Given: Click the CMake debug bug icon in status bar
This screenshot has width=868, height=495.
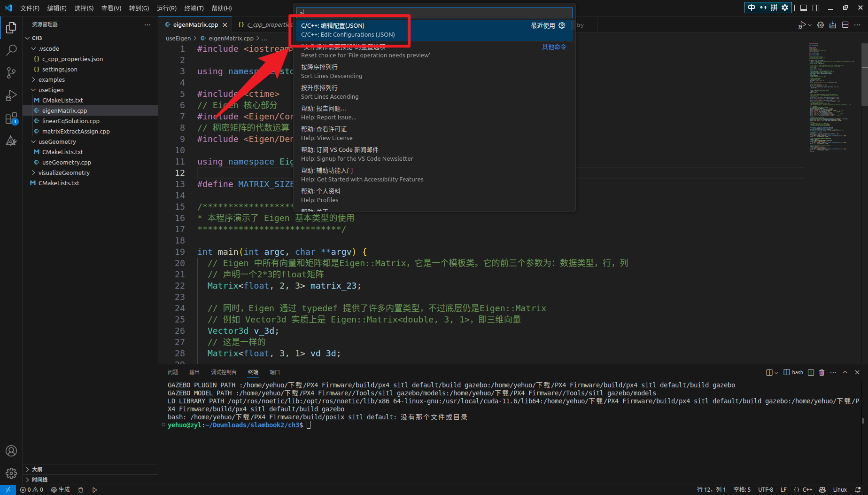Looking at the screenshot, I should click(81, 490).
